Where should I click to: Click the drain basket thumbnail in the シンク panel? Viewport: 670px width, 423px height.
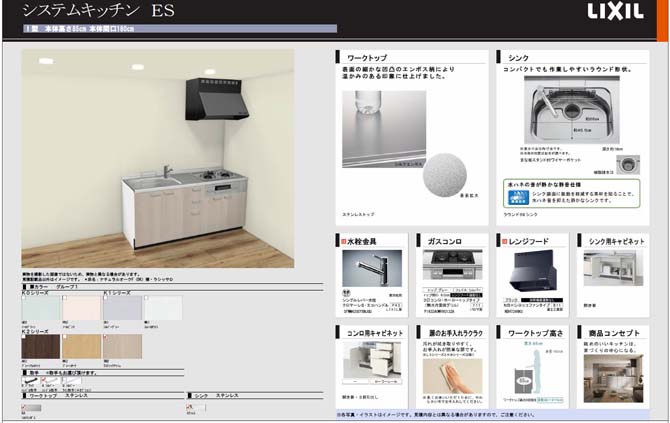628,164
